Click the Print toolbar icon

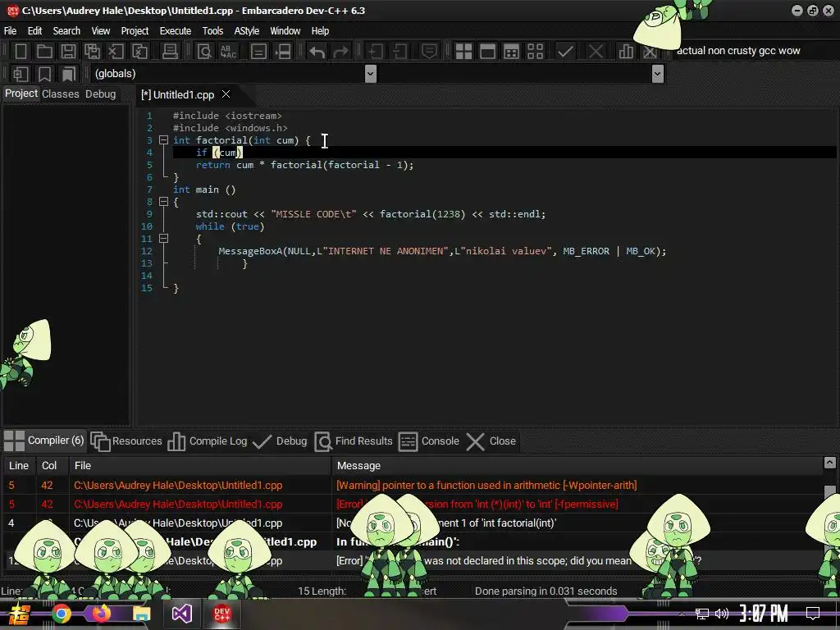(170, 52)
